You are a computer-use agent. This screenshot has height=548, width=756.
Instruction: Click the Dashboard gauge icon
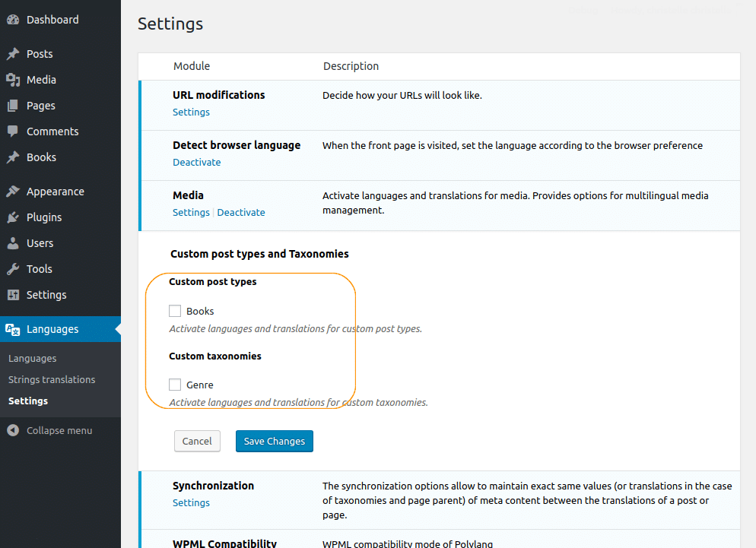click(x=13, y=20)
